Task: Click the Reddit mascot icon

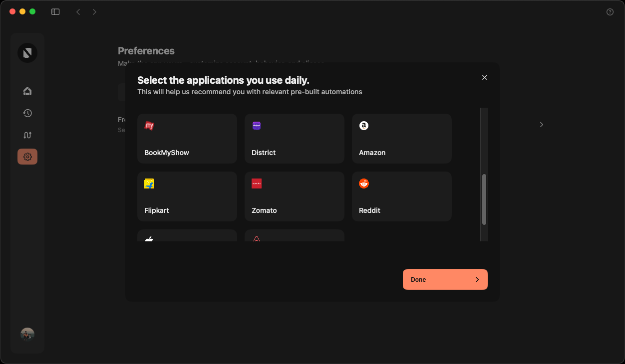Action: point(364,183)
